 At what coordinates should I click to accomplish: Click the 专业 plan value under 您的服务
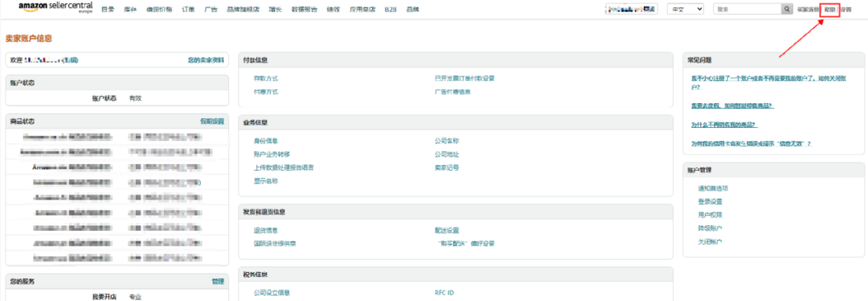coord(135,296)
